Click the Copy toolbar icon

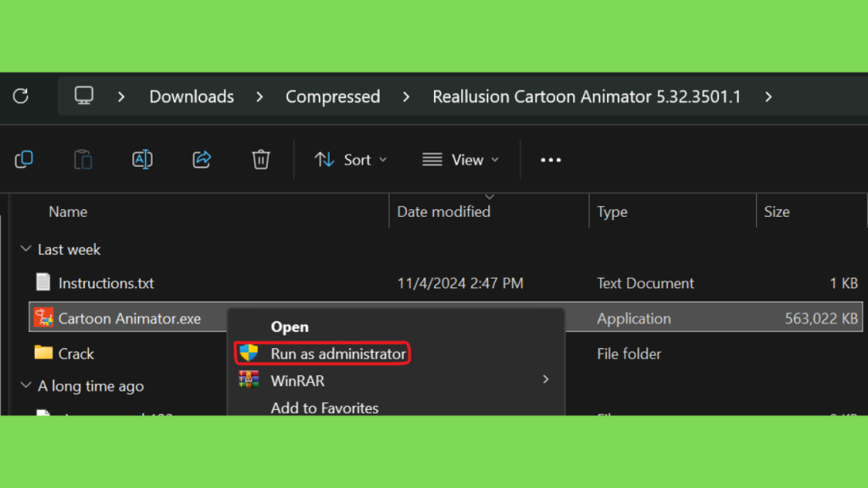(24, 160)
